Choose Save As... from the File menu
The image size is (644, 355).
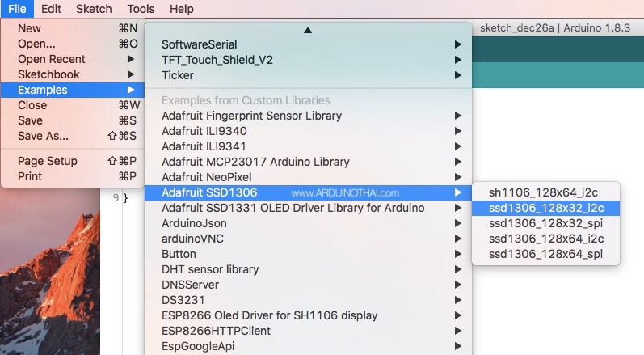73,136
